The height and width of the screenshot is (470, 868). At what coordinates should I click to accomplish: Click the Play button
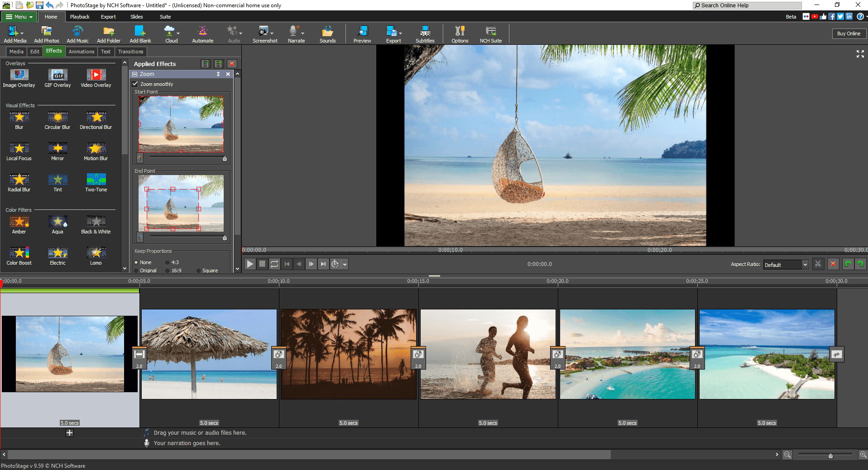[250, 264]
